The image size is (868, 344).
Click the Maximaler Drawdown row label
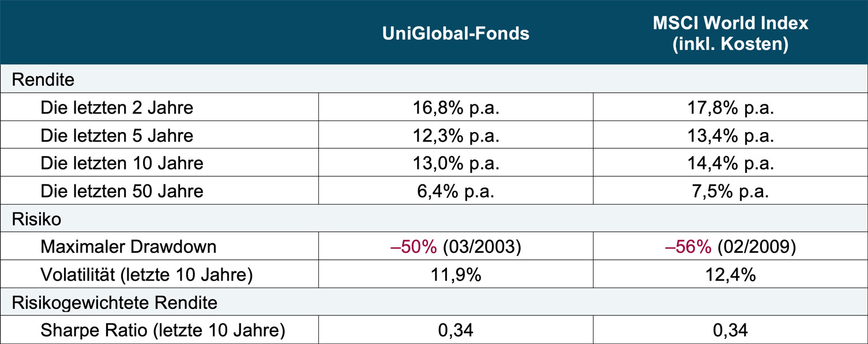click(128, 247)
